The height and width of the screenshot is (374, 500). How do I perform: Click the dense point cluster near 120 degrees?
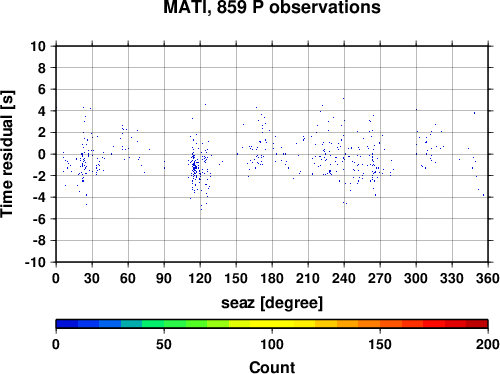pyautogui.click(x=195, y=168)
